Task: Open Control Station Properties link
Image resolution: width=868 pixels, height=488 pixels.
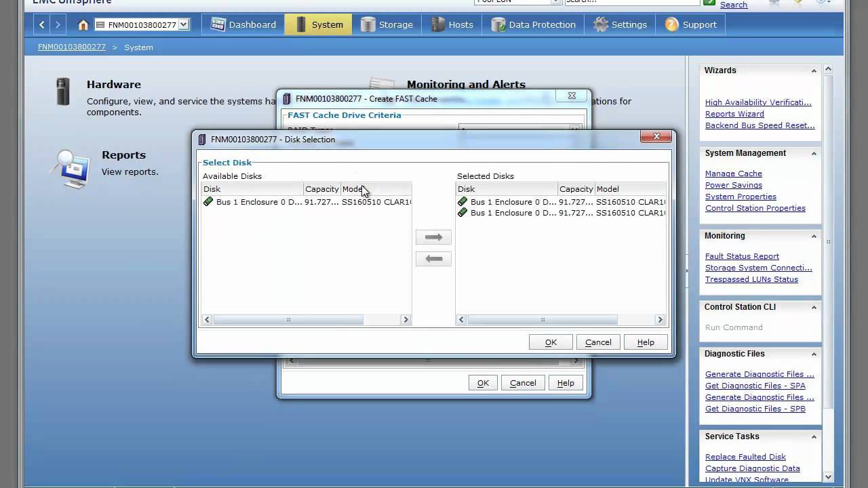Action: coord(755,208)
